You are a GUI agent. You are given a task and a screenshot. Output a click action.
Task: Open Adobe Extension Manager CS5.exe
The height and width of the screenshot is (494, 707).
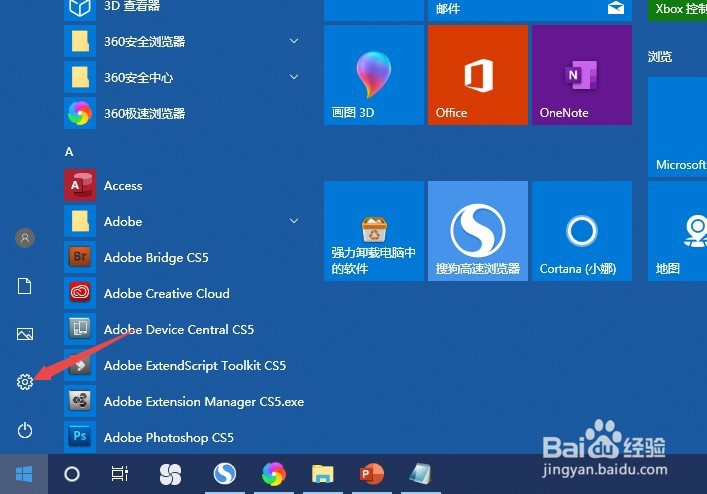(185, 401)
